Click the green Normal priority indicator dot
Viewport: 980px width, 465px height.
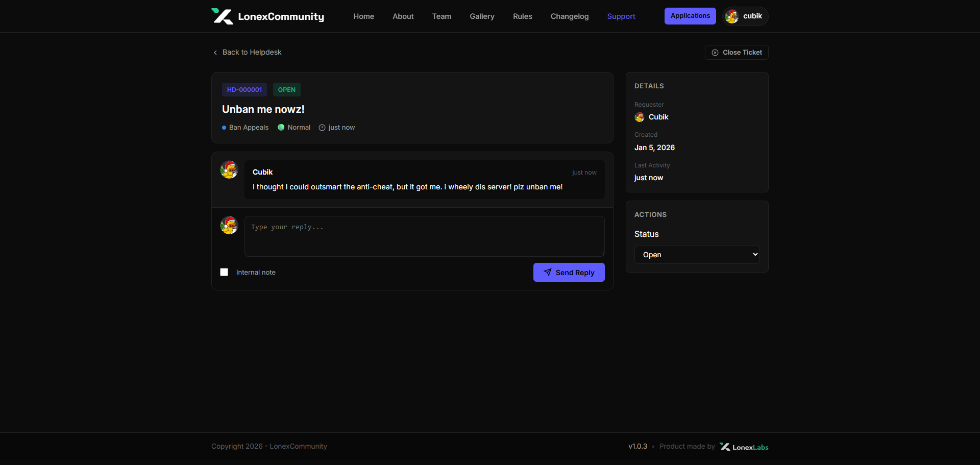(281, 127)
